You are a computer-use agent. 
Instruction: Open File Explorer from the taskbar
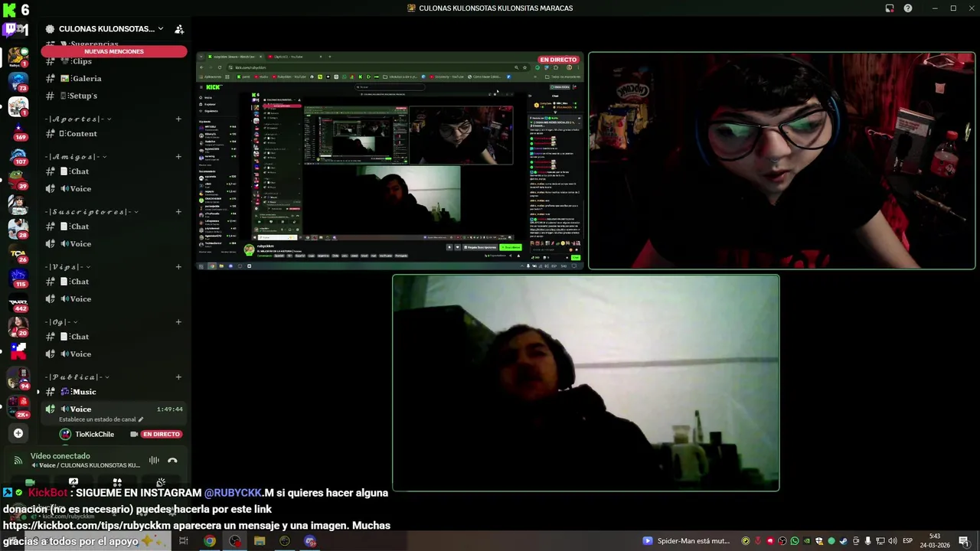pos(260,541)
